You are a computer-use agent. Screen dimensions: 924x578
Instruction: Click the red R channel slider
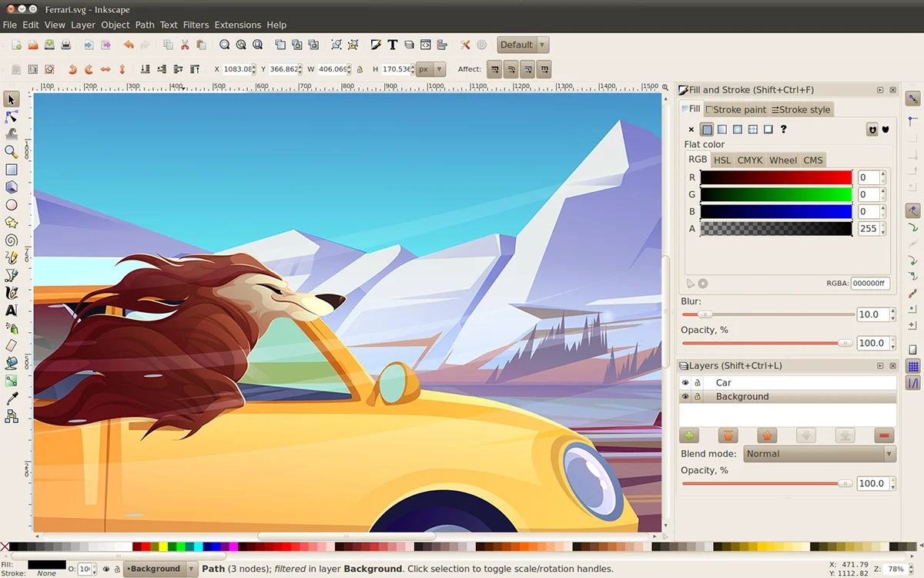775,177
